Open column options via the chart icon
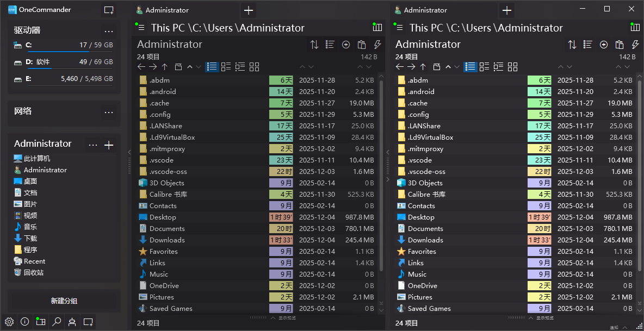The image size is (644, 331). click(x=377, y=27)
